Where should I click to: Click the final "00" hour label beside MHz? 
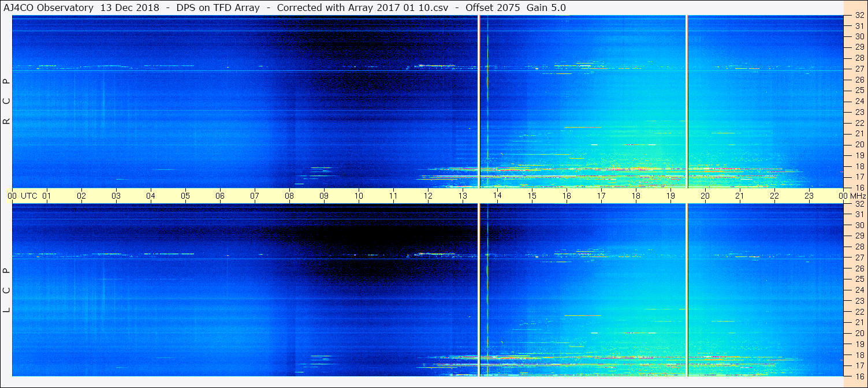[843, 196]
